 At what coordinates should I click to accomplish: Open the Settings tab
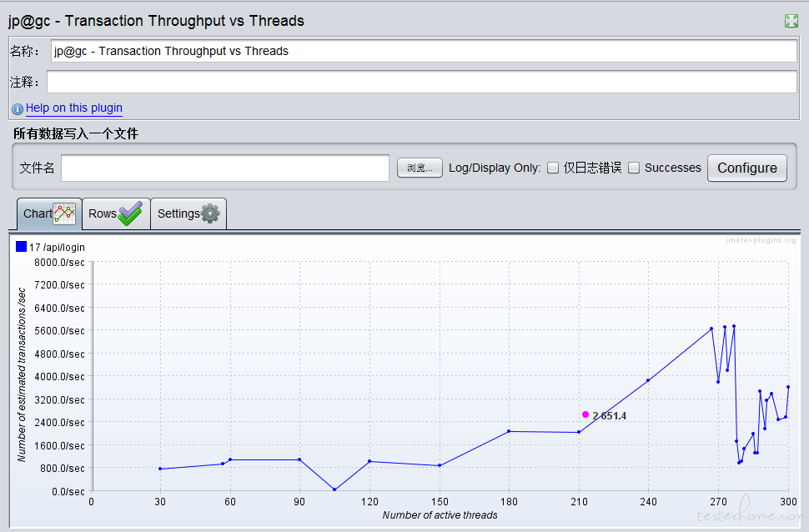pos(188,213)
